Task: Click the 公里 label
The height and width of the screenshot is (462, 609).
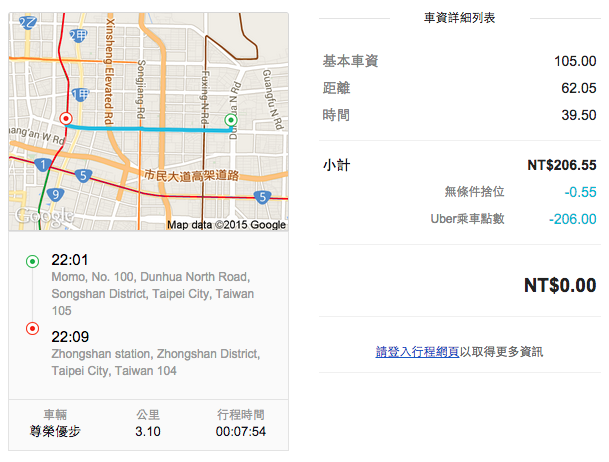Action: coord(148,415)
